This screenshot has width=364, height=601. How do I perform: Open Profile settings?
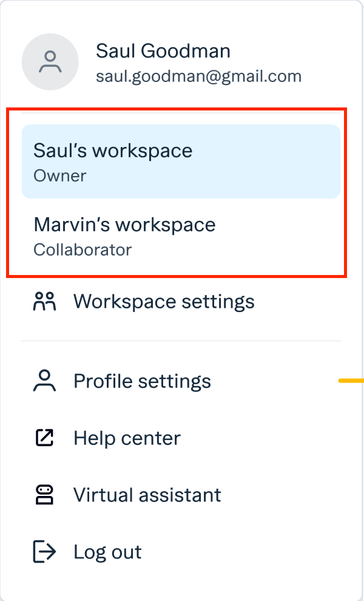pos(181,381)
